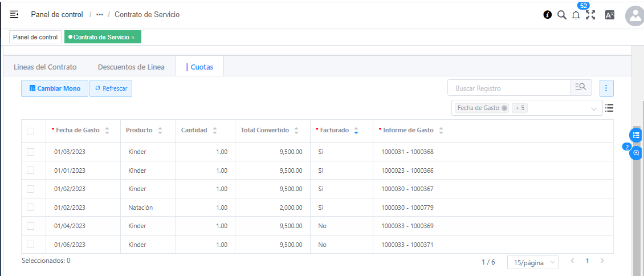Switch to Lineas del Contrato tab

(x=45, y=67)
